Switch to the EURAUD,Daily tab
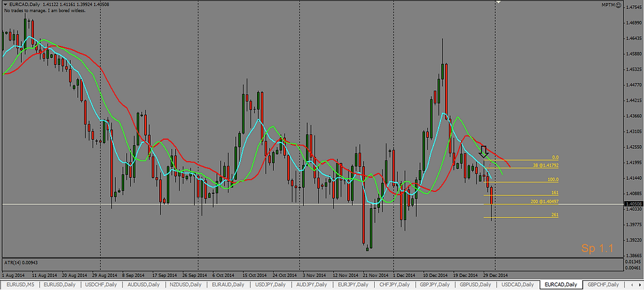644x290 pixels. [228, 284]
